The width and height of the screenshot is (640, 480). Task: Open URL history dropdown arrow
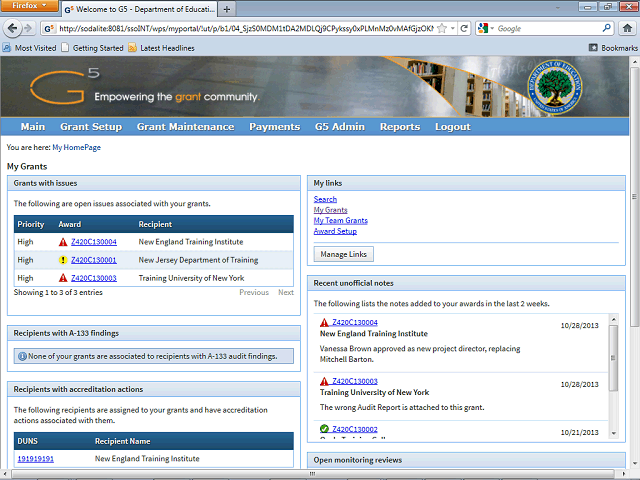click(453, 28)
